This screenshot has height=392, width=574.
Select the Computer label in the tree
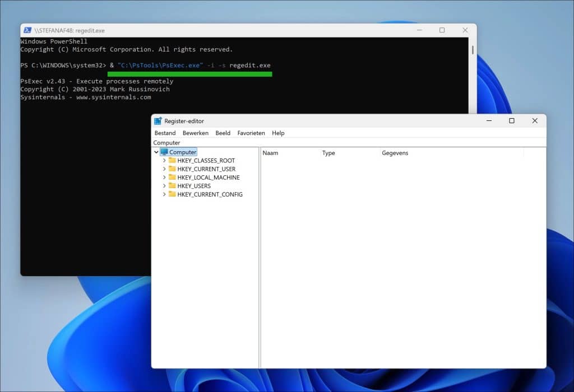pos(183,152)
